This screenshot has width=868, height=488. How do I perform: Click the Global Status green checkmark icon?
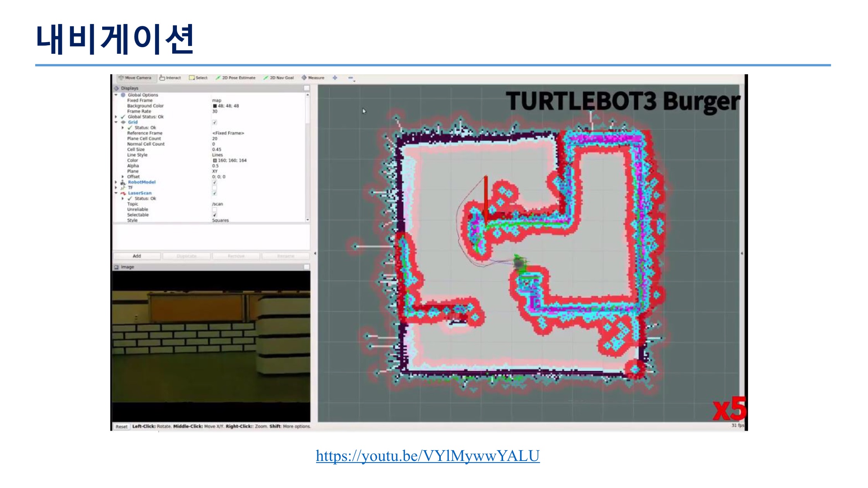[x=123, y=117]
